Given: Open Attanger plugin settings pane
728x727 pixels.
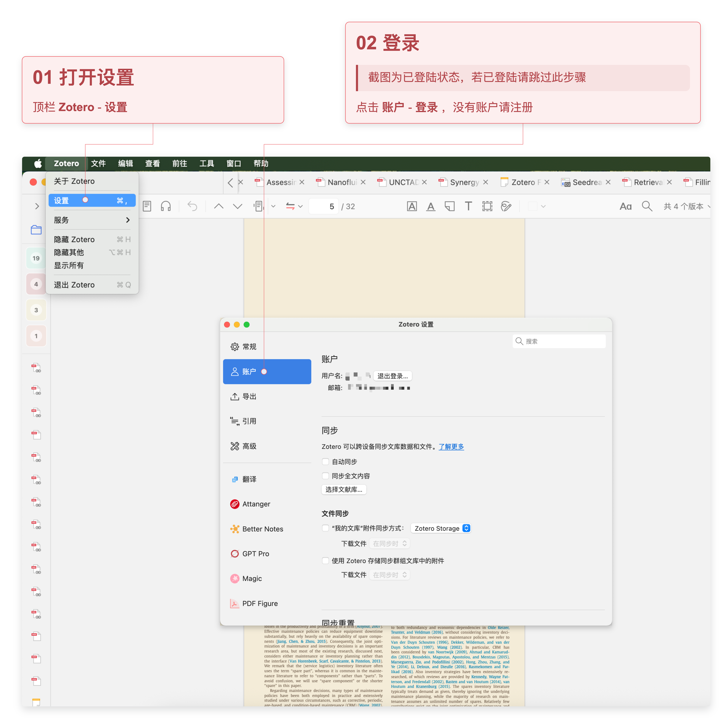Looking at the screenshot, I should [x=267, y=504].
